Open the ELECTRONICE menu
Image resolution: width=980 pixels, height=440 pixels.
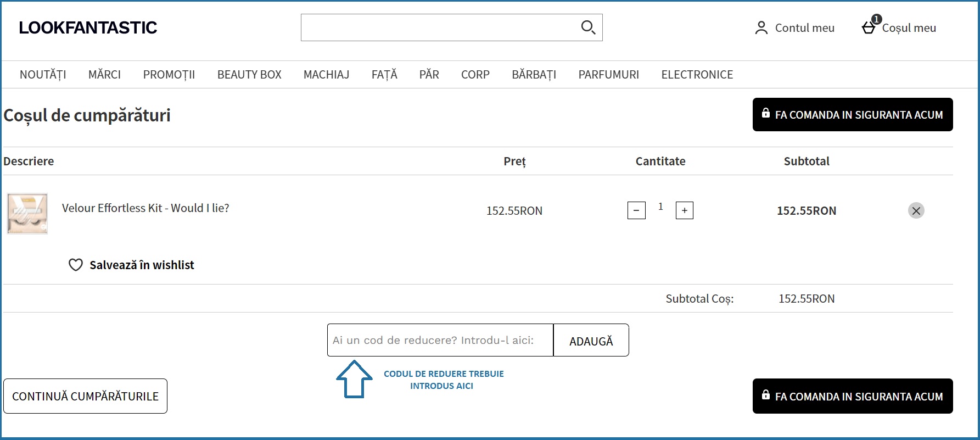point(697,75)
